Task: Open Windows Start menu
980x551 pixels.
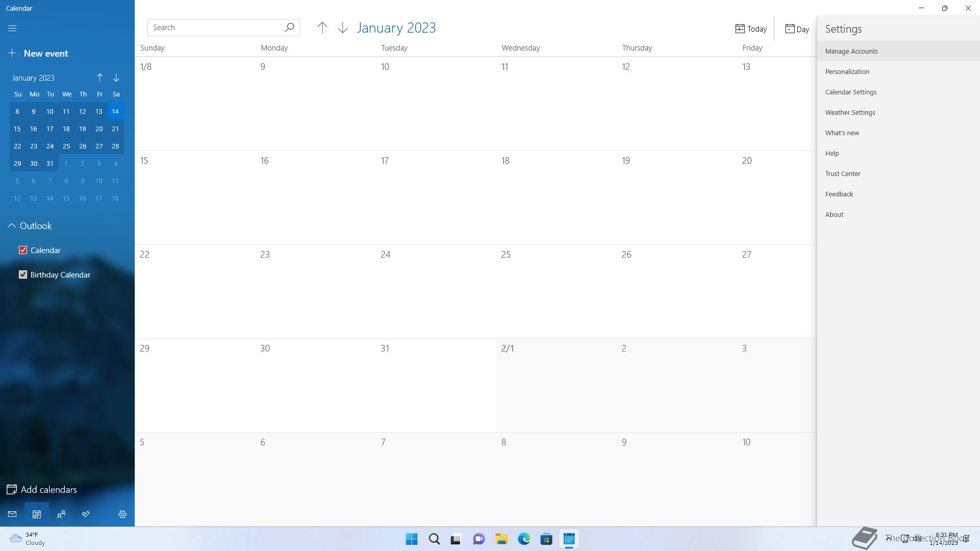Action: 411,539
